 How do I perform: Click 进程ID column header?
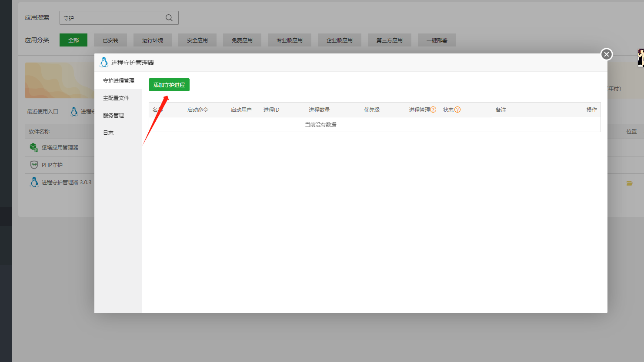(271, 110)
